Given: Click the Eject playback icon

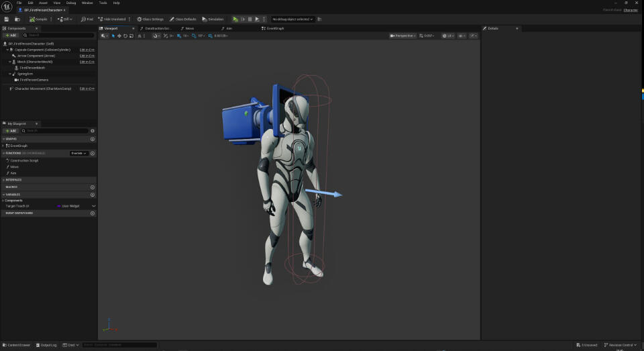Looking at the screenshot, I should tap(257, 19).
